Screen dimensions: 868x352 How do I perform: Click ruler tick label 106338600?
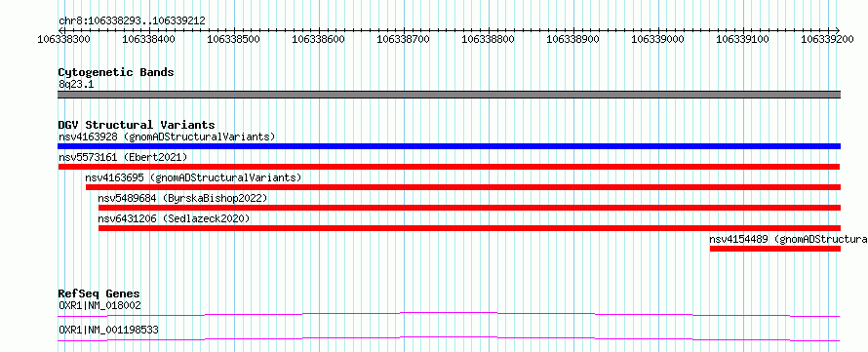coord(318,39)
